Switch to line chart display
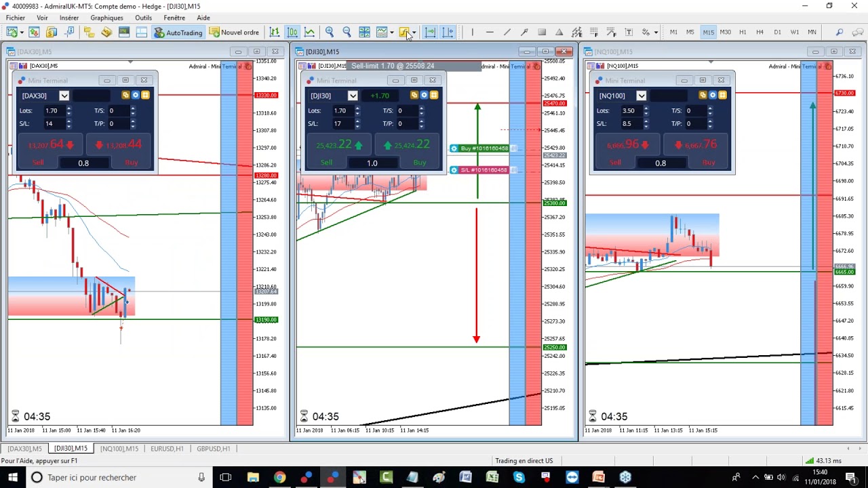Viewport: 868px width, 488px height. click(310, 32)
